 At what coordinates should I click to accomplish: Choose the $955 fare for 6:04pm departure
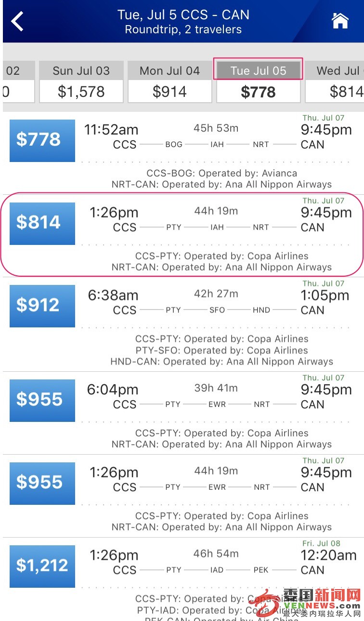click(x=42, y=400)
